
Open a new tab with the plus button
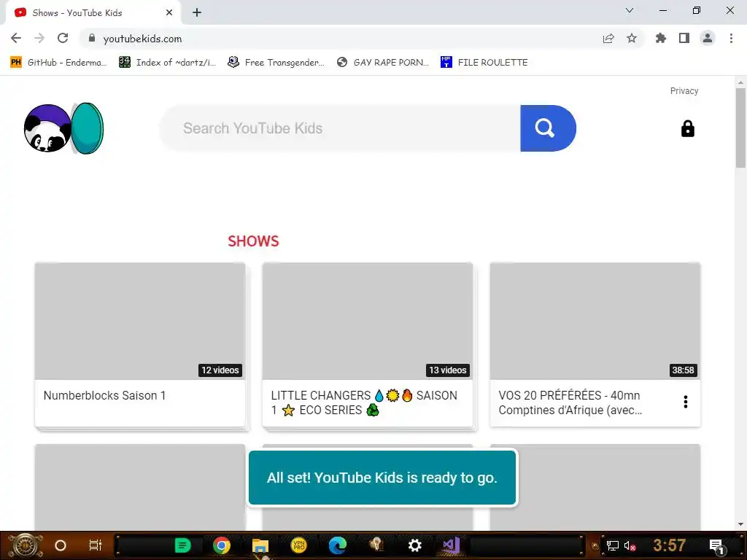[197, 13]
